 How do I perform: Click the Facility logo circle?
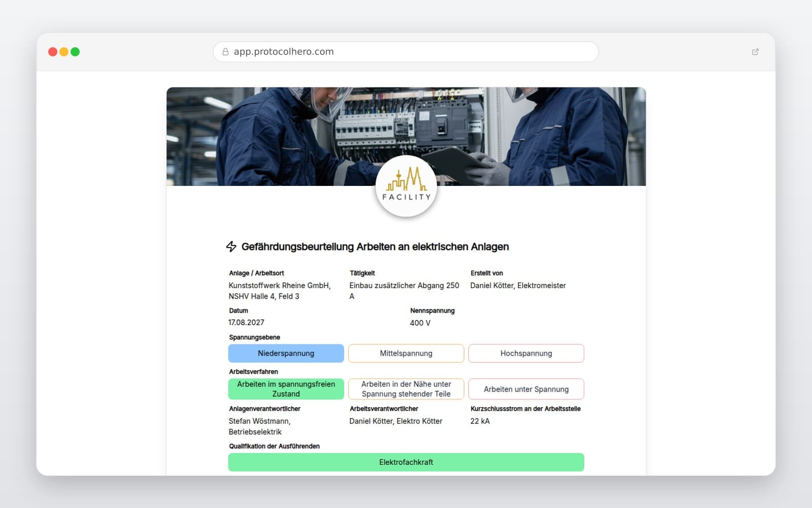click(406, 186)
